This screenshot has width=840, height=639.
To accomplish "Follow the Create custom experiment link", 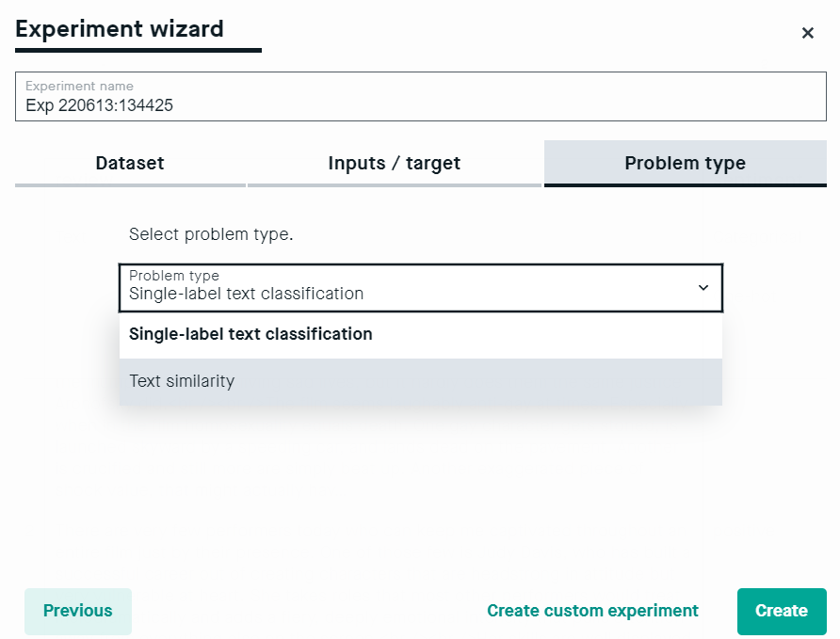I will (x=592, y=611).
